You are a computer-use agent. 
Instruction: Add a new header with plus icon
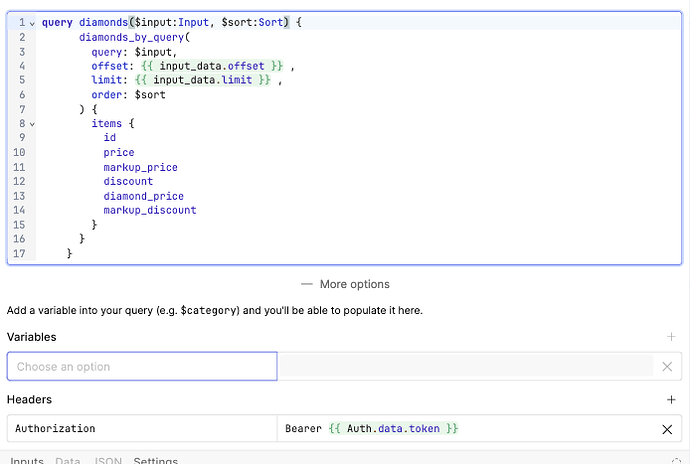point(671,400)
